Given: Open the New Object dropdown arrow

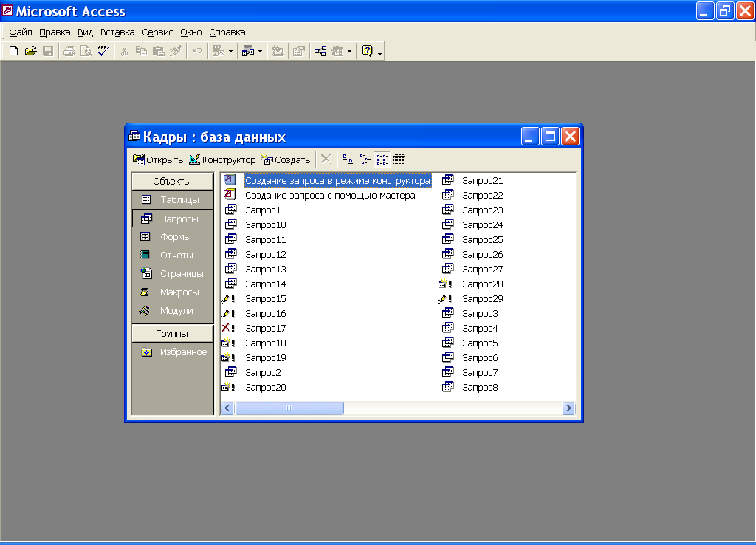Looking at the screenshot, I should pyautogui.click(x=349, y=51).
